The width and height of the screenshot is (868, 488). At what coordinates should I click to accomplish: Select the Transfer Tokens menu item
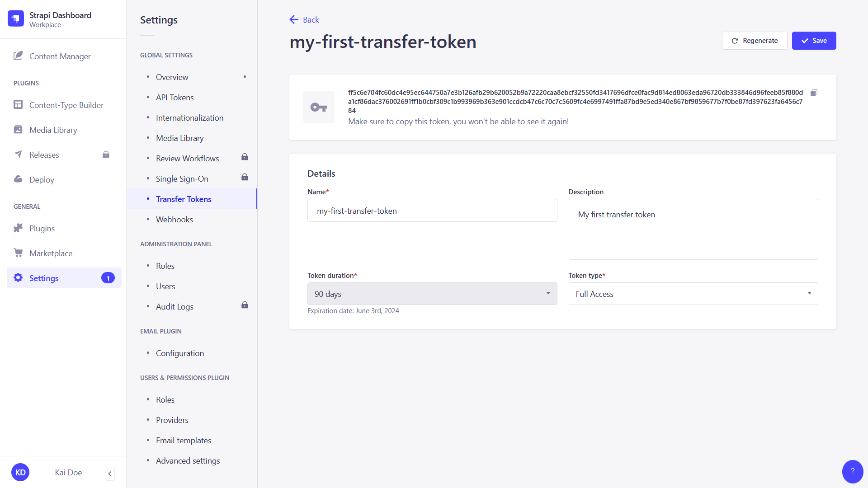pos(184,198)
